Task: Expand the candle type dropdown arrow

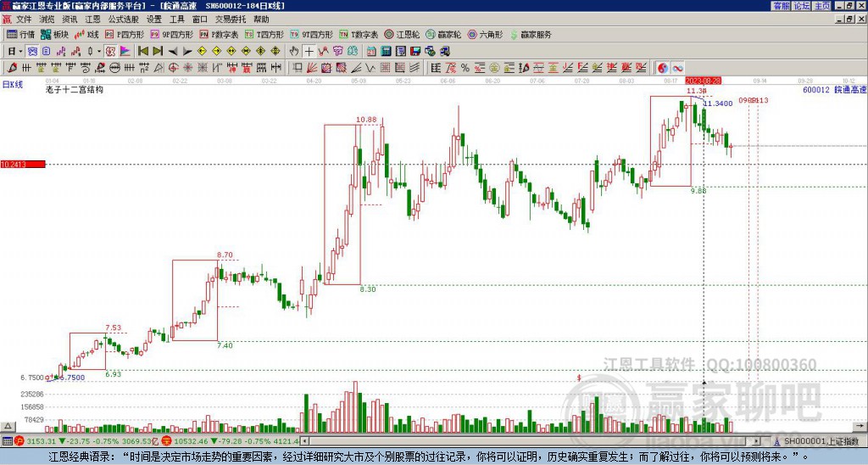Action: pos(99,51)
